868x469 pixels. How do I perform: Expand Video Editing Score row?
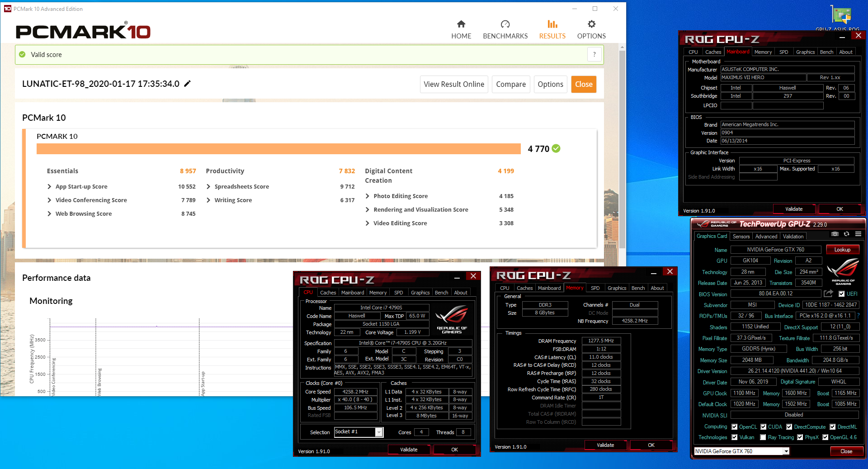(x=368, y=223)
